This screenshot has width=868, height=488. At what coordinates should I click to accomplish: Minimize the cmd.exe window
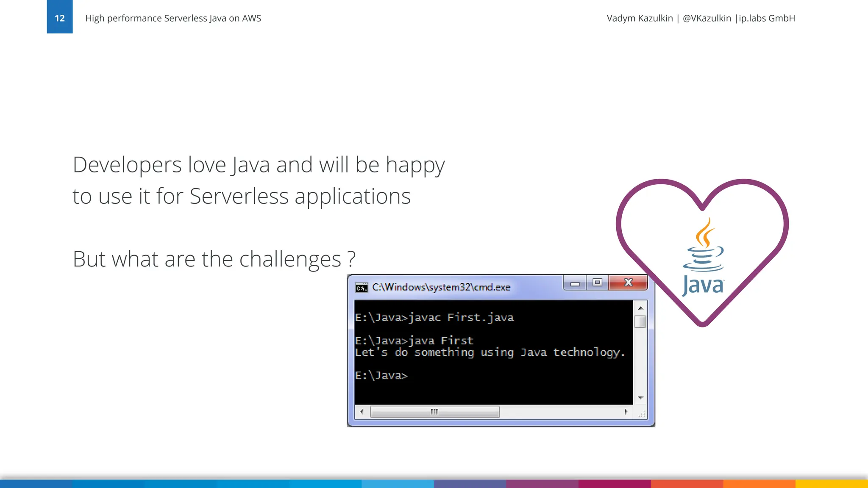pyautogui.click(x=575, y=283)
